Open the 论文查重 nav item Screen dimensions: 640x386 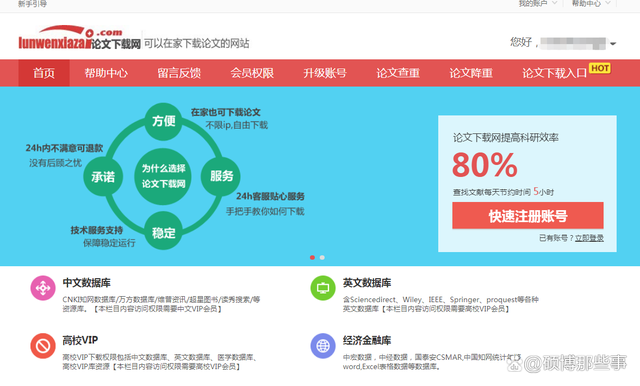click(x=398, y=73)
